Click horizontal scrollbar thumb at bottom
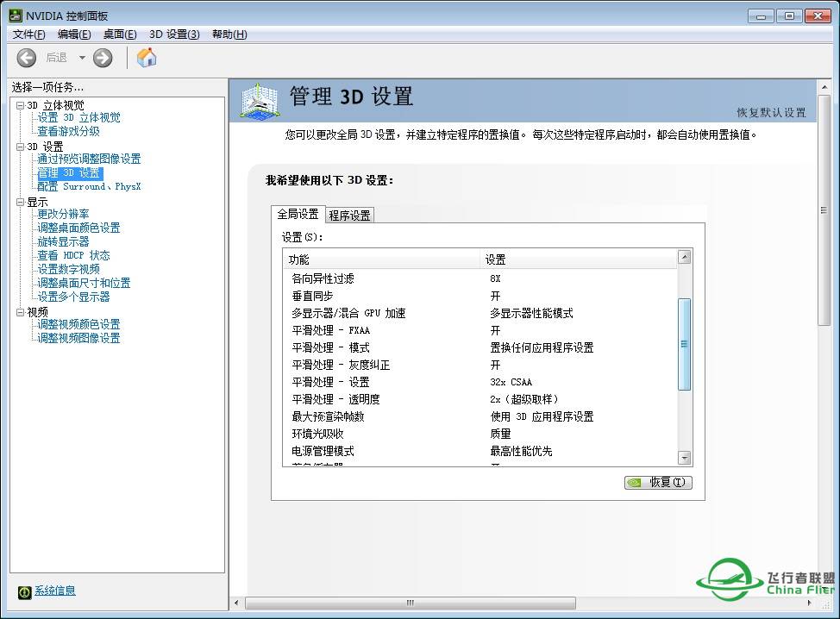Viewport: 840px width, 619px height. (x=411, y=603)
